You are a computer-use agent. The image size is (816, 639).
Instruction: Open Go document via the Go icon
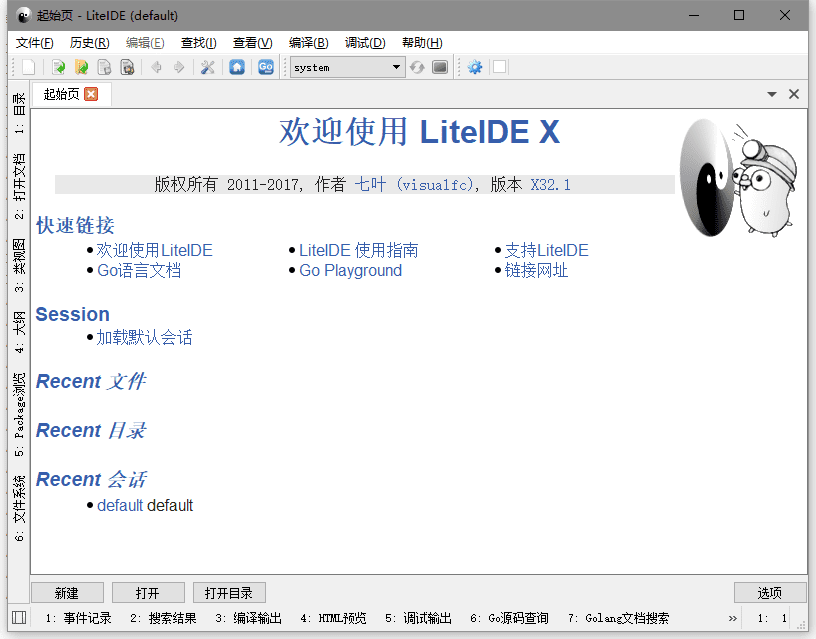coord(266,67)
